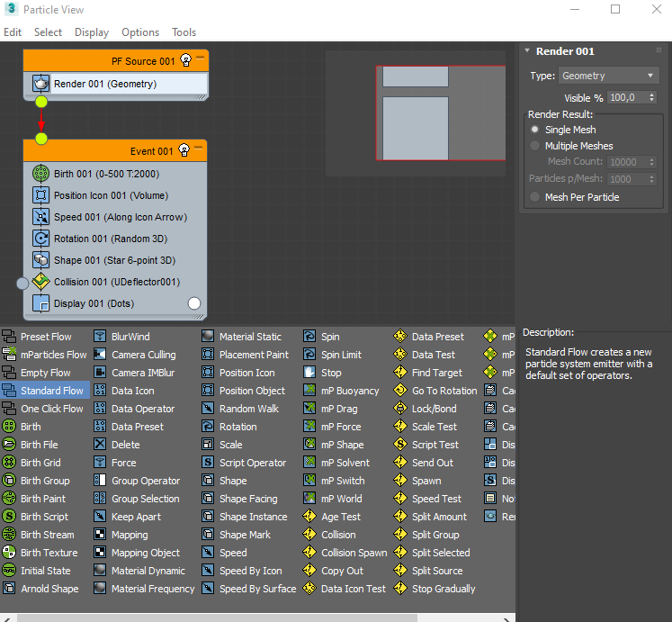The height and width of the screenshot is (622, 672).
Task: Select the Split Amount label
Action: pos(439,517)
